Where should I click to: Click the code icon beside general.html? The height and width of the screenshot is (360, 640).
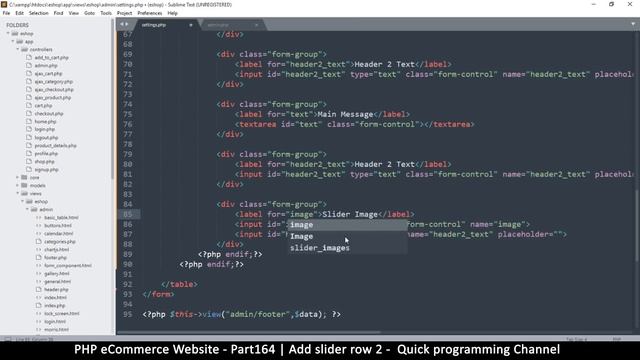[39, 282]
